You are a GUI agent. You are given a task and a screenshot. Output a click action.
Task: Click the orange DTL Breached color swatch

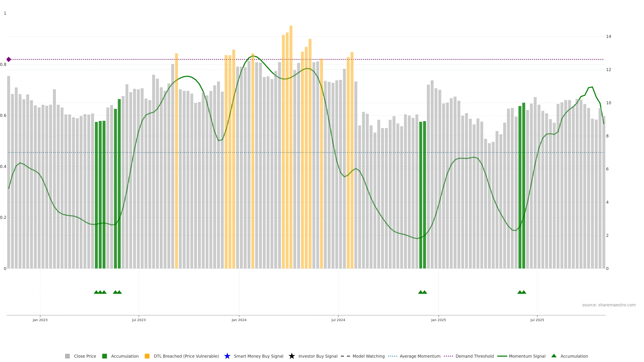[147, 356]
